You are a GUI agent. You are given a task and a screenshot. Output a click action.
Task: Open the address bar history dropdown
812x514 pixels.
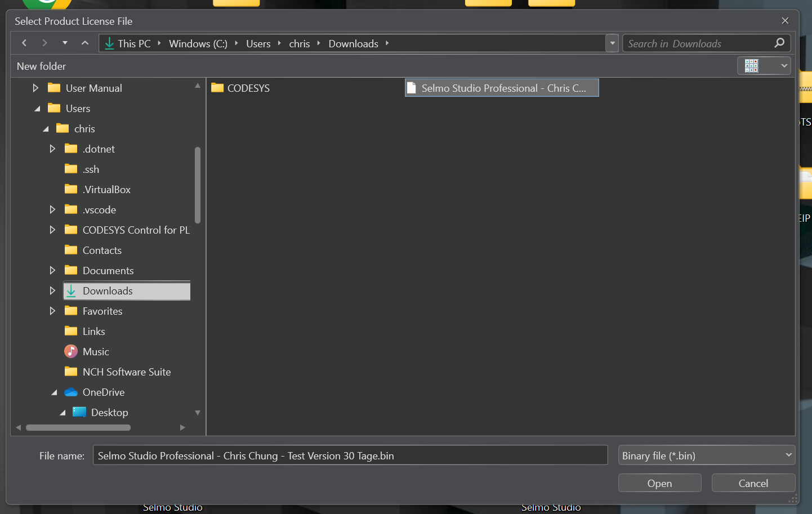tap(613, 43)
